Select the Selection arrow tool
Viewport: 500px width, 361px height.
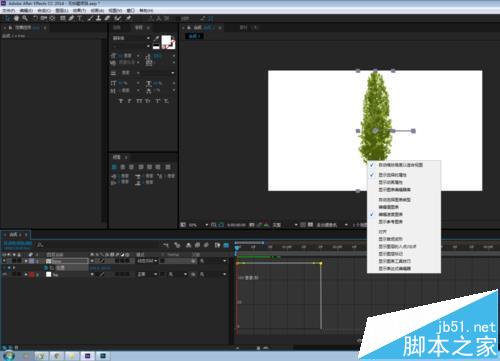click(8, 18)
